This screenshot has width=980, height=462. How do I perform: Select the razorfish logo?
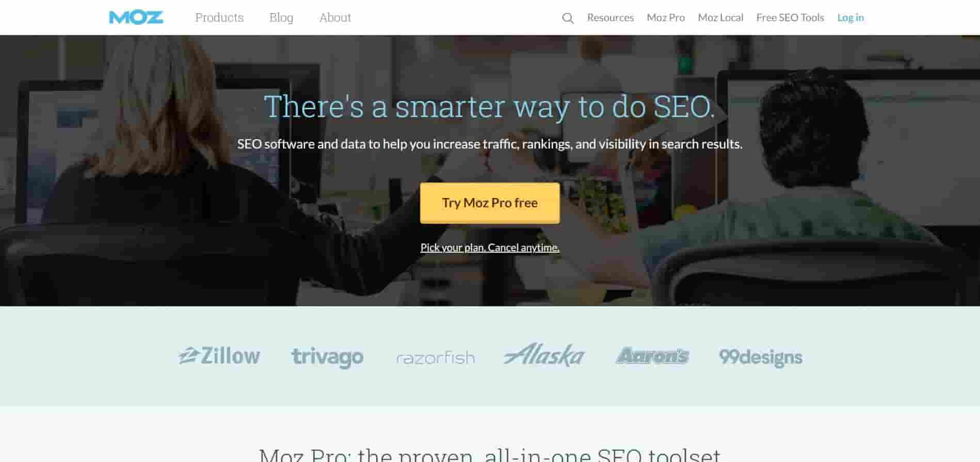pyautogui.click(x=436, y=357)
